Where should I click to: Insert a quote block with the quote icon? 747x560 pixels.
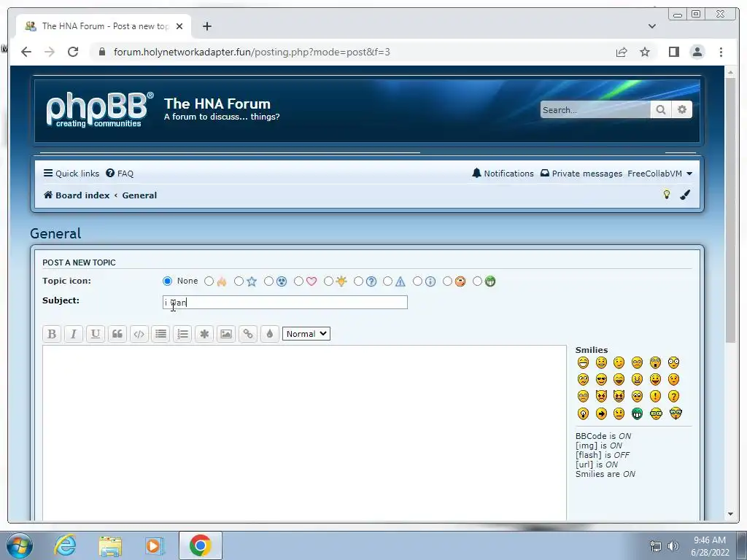[117, 334]
